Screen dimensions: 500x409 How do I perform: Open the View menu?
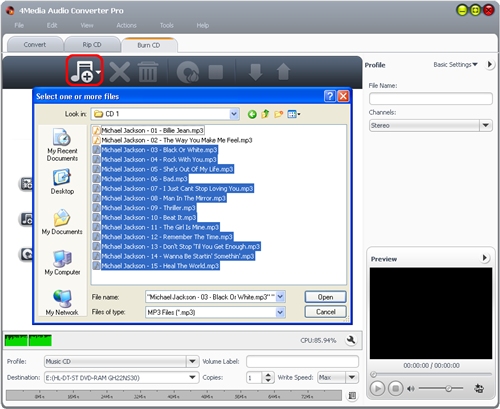(87, 25)
